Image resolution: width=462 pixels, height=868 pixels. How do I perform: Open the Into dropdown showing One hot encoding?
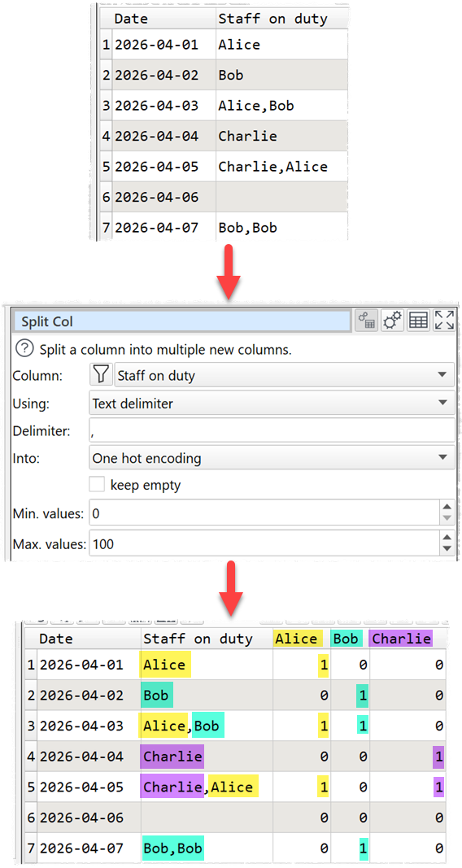pyautogui.click(x=272, y=458)
